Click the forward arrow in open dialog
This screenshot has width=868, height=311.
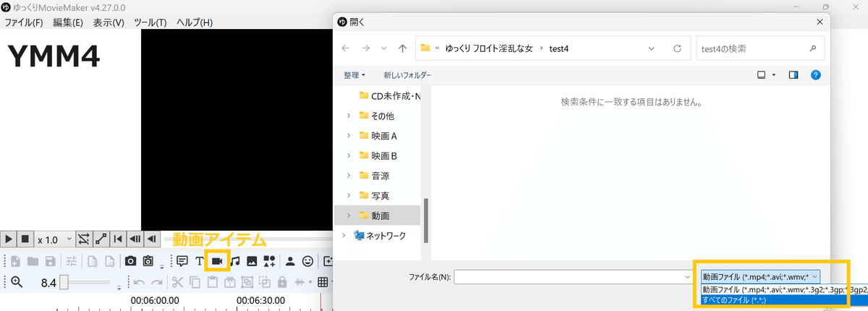[x=365, y=48]
